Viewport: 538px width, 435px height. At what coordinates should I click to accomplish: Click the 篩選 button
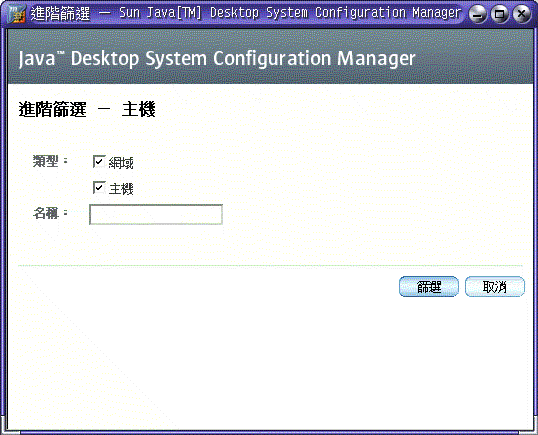click(x=429, y=286)
